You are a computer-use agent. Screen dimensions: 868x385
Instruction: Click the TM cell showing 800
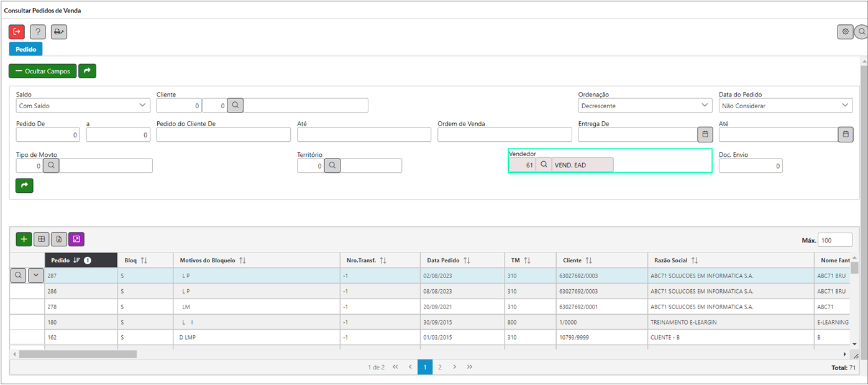[x=531, y=322]
